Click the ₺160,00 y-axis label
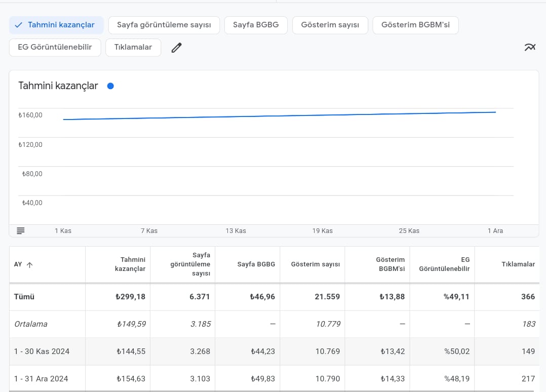Screen dimensions: 546x392 (30, 115)
